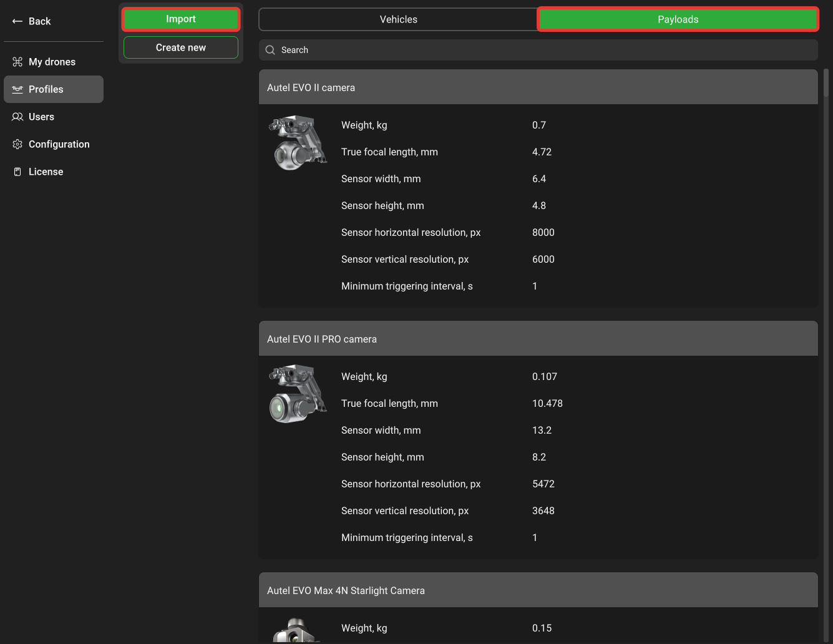Click the Autel EVO II camera thumbnail
833x644 pixels.
coord(298,142)
